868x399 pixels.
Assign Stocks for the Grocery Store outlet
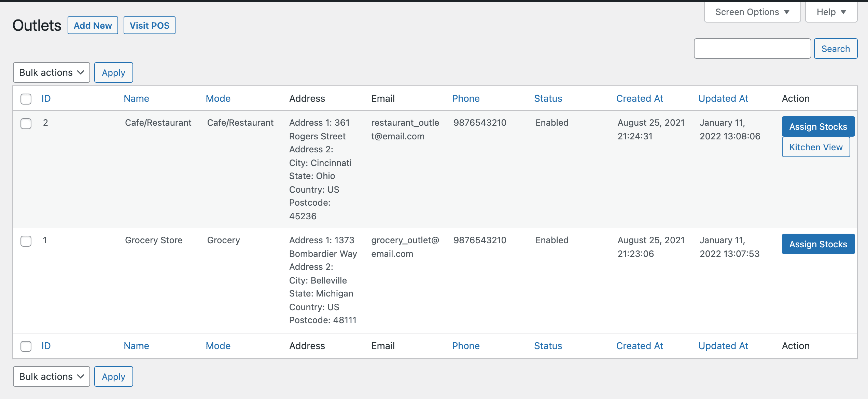[x=818, y=244]
